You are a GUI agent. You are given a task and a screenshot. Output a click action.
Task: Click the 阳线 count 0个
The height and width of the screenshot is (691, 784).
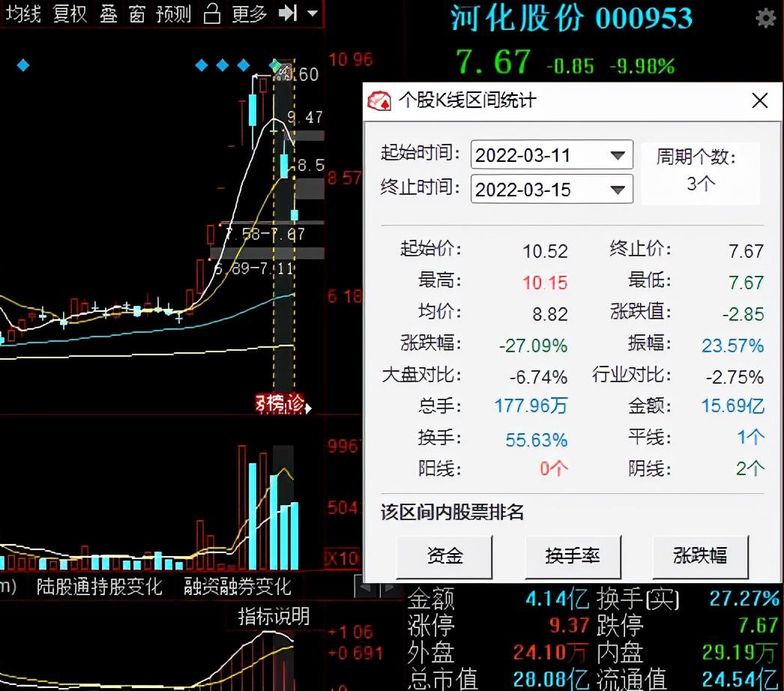553,468
